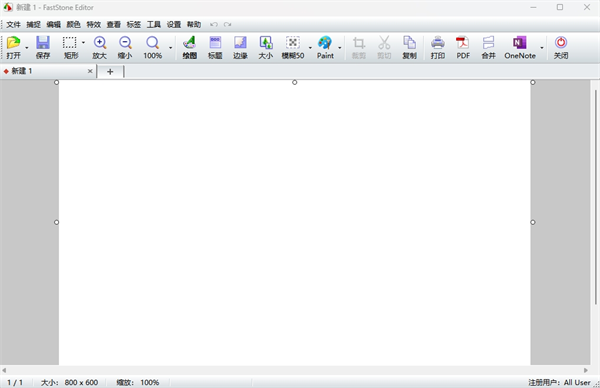
Task: Send the image to OneNote
Action: pyautogui.click(x=520, y=47)
